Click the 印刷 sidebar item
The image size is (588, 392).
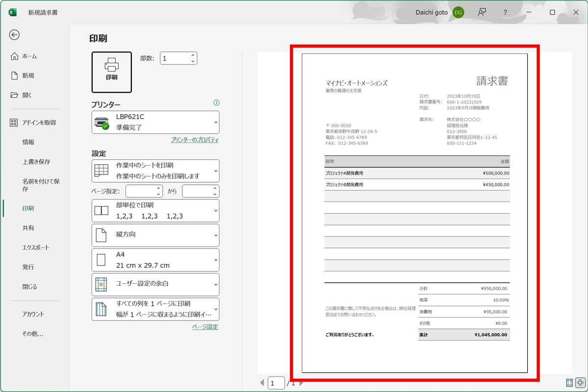coord(28,208)
